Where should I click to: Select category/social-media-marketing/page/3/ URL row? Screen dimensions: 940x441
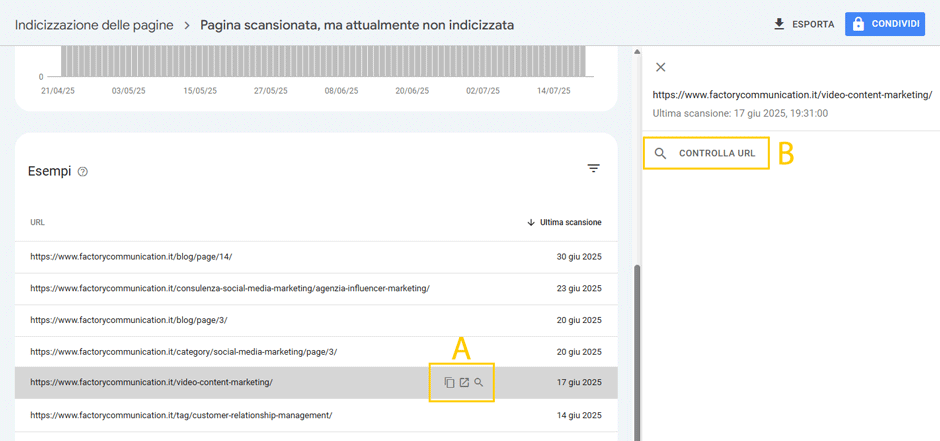coord(316,352)
